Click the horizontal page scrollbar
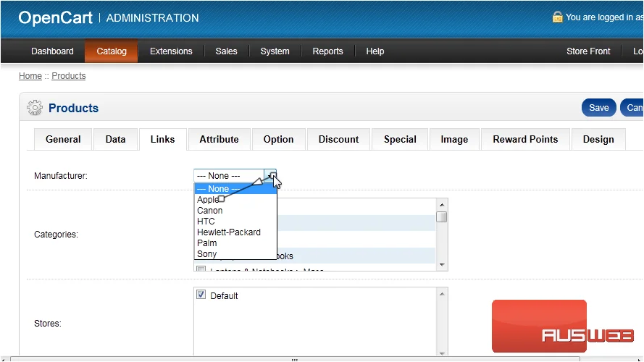The image size is (644, 362). coord(295,359)
